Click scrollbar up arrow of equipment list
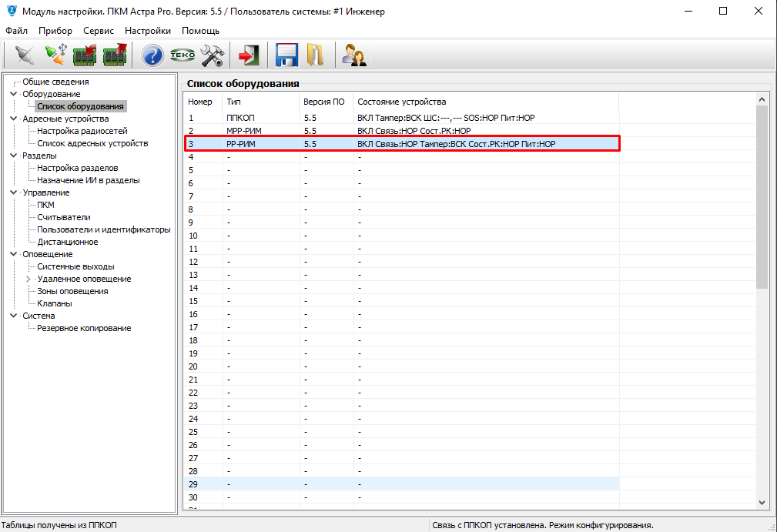This screenshot has width=777, height=532. [762, 99]
